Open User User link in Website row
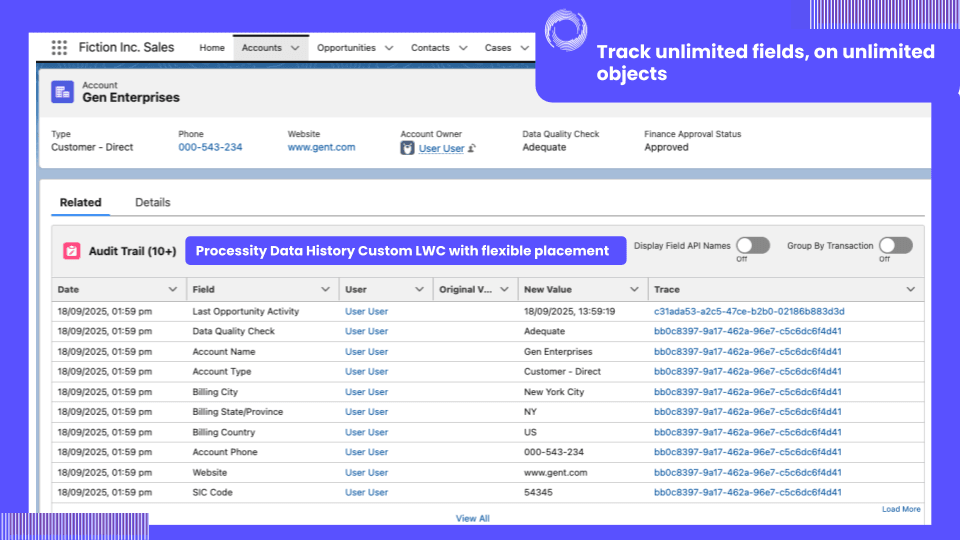This screenshot has height=540, width=960. [366, 473]
